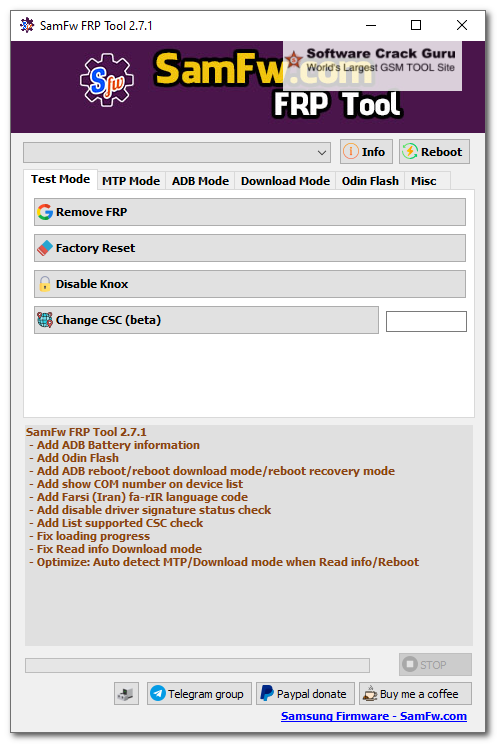
Task: Click the Google icon on Remove FRP
Action: [45, 212]
